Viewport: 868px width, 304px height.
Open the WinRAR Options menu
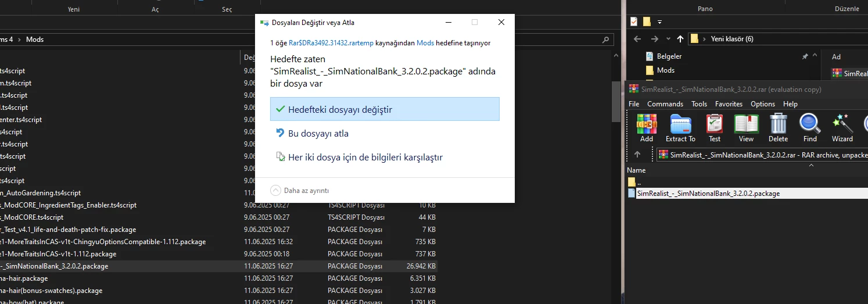[x=763, y=104]
